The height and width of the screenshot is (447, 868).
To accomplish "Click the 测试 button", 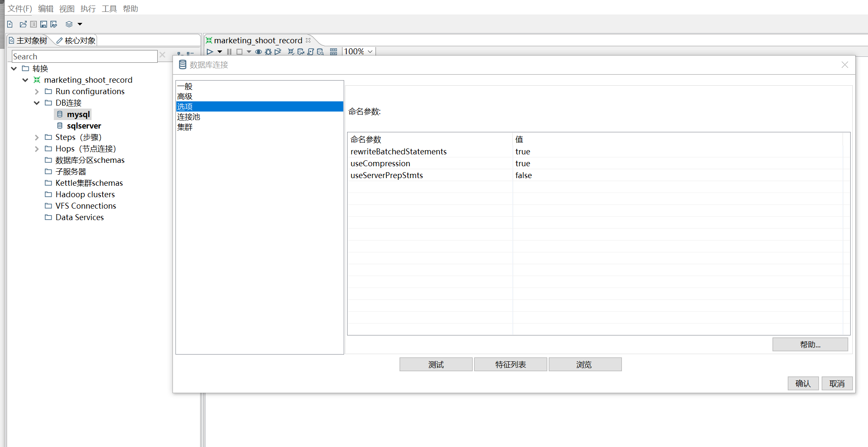I will pyautogui.click(x=436, y=365).
